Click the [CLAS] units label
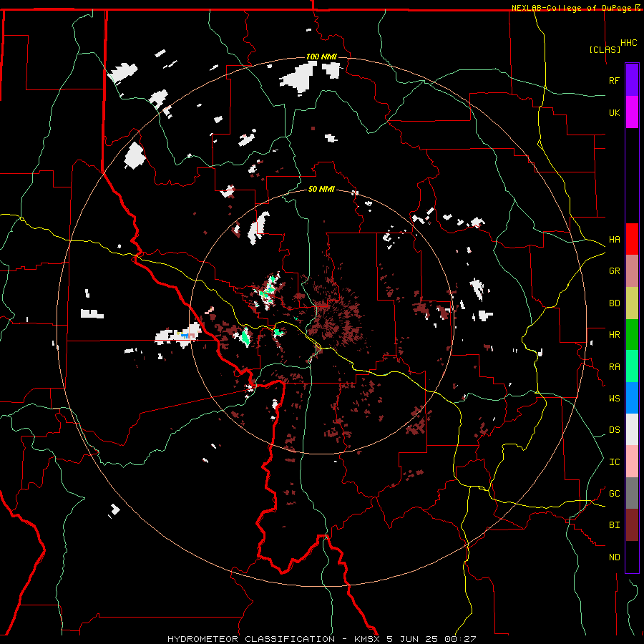The image size is (644, 644). click(x=605, y=49)
